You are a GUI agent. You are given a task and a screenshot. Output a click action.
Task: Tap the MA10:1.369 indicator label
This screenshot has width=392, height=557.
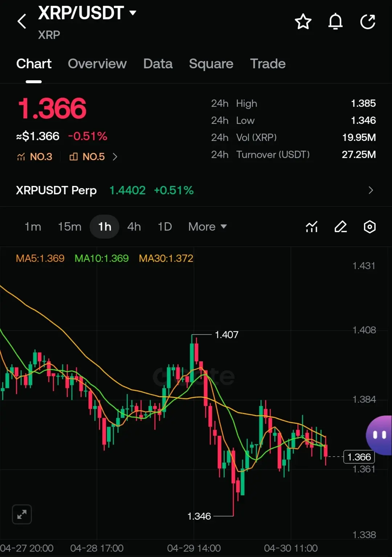click(102, 258)
